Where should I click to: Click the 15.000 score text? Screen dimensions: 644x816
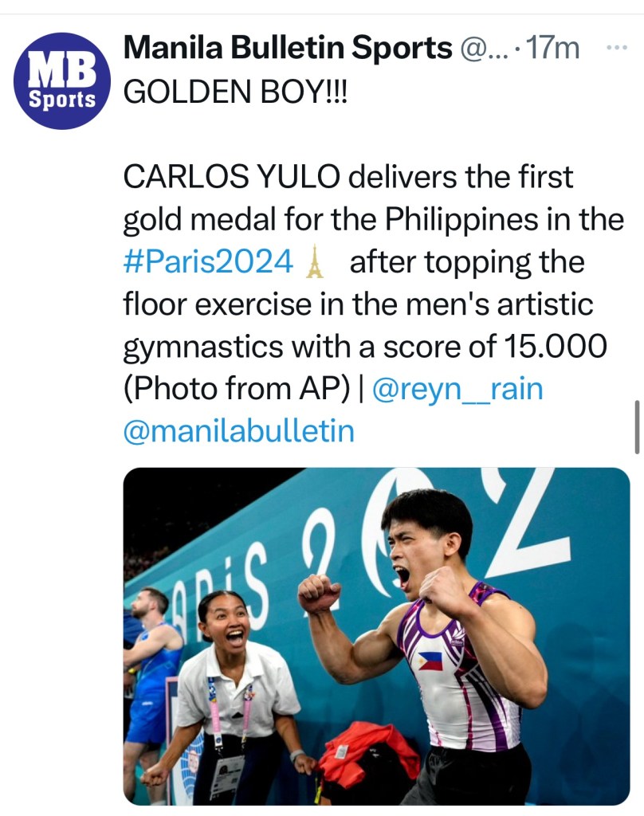coord(556,347)
